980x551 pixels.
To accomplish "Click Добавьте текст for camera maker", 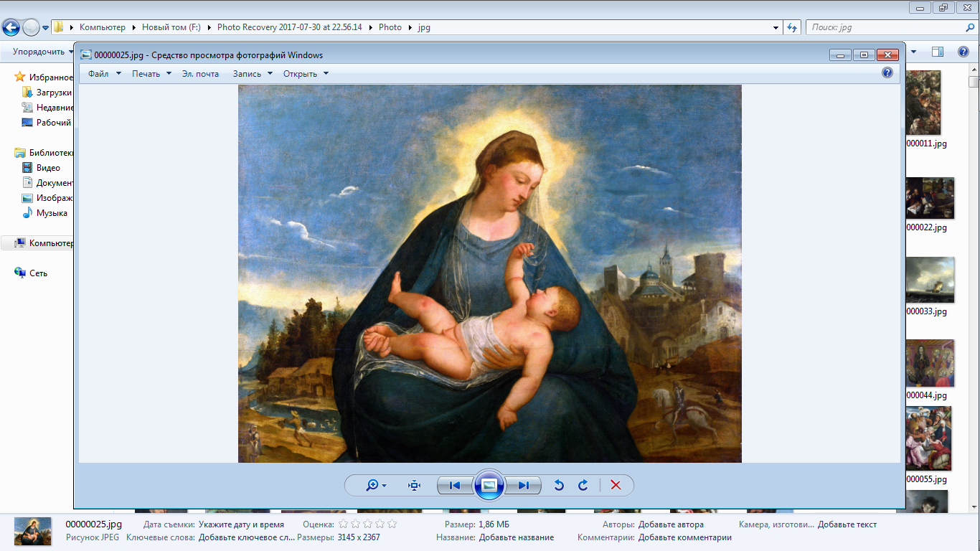I will point(847,524).
